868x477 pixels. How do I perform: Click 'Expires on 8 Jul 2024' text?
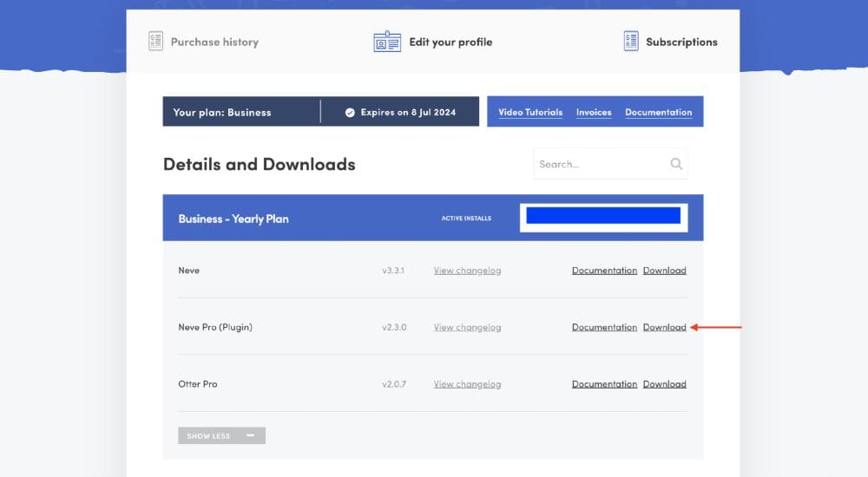click(408, 113)
